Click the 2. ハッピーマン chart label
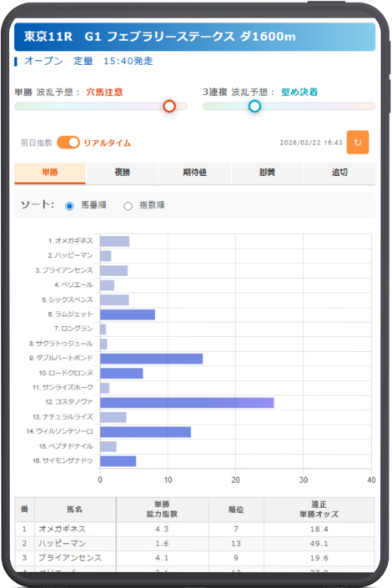 pyautogui.click(x=70, y=255)
